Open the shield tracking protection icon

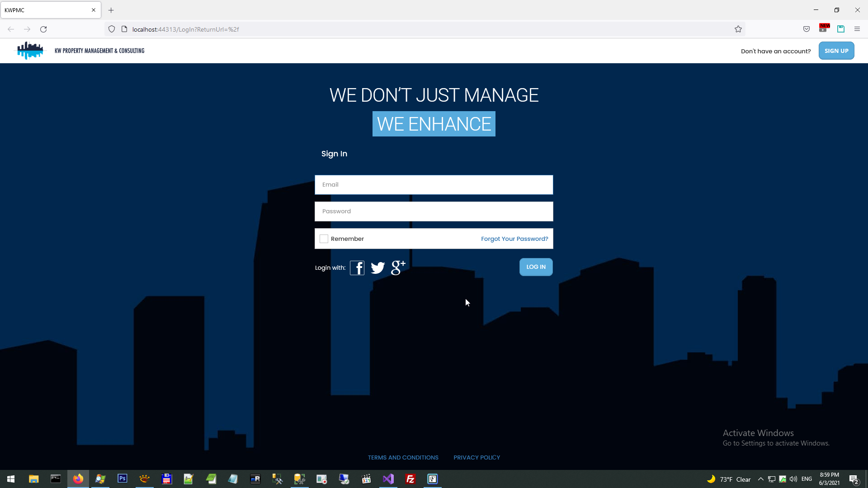click(112, 29)
